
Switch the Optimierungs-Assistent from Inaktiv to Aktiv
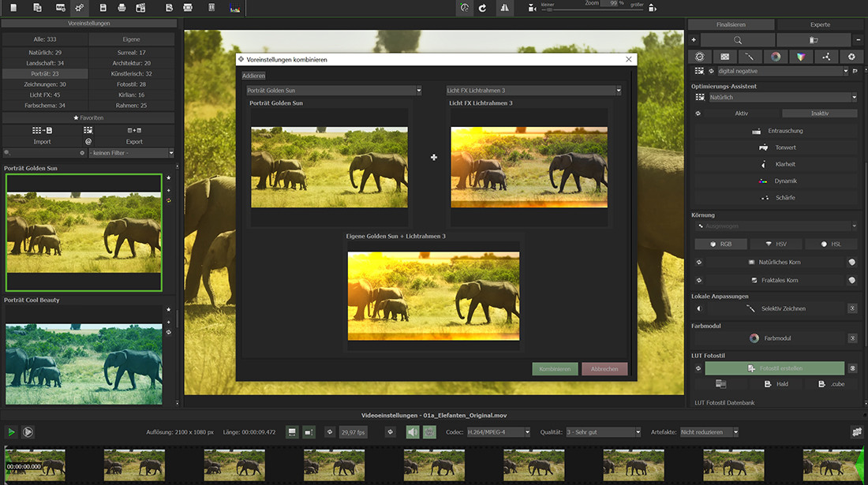(742, 113)
